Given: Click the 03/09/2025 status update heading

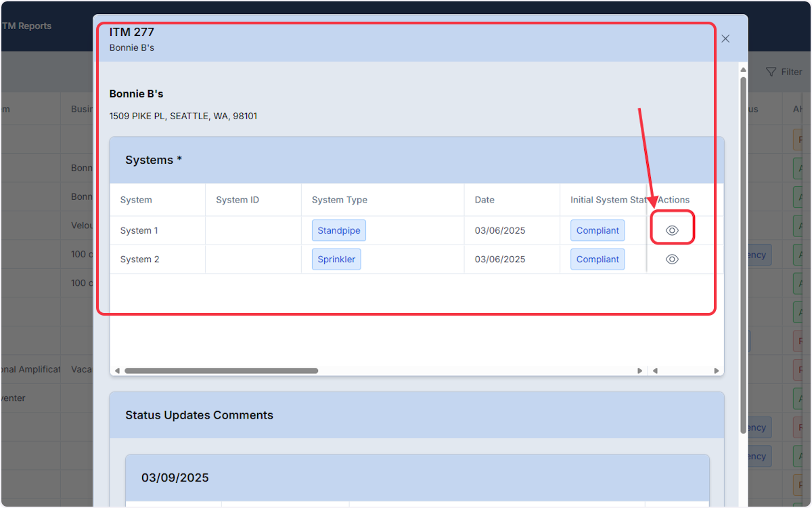Looking at the screenshot, I should [x=175, y=478].
